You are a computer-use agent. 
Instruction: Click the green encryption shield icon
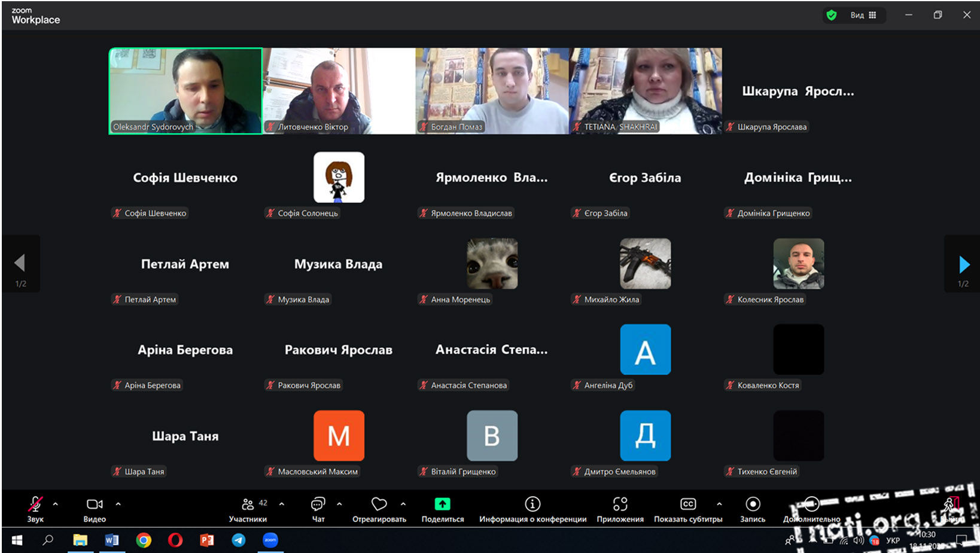tap(831, 15)
